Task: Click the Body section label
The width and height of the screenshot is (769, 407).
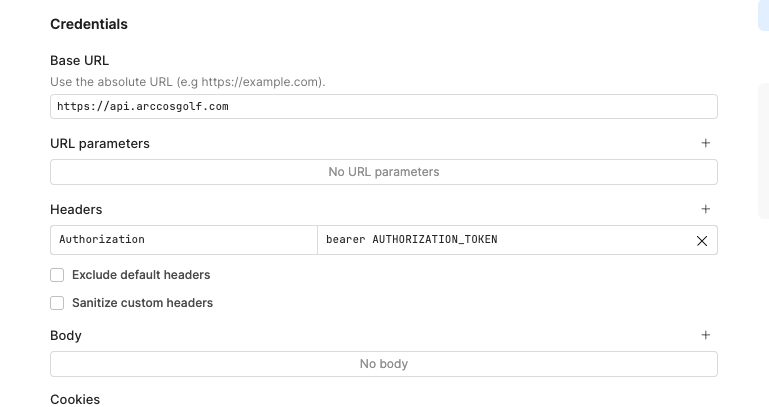Action: point(66,335)
